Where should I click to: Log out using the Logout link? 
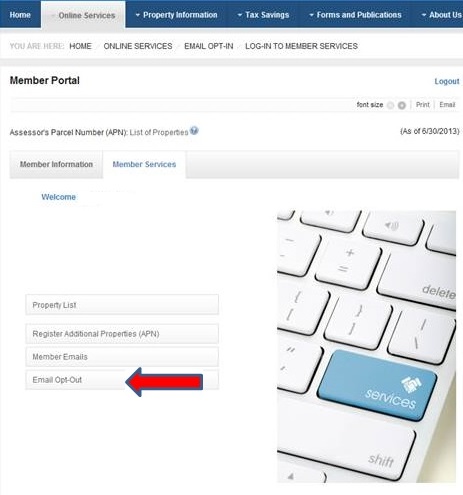[447, 81]
